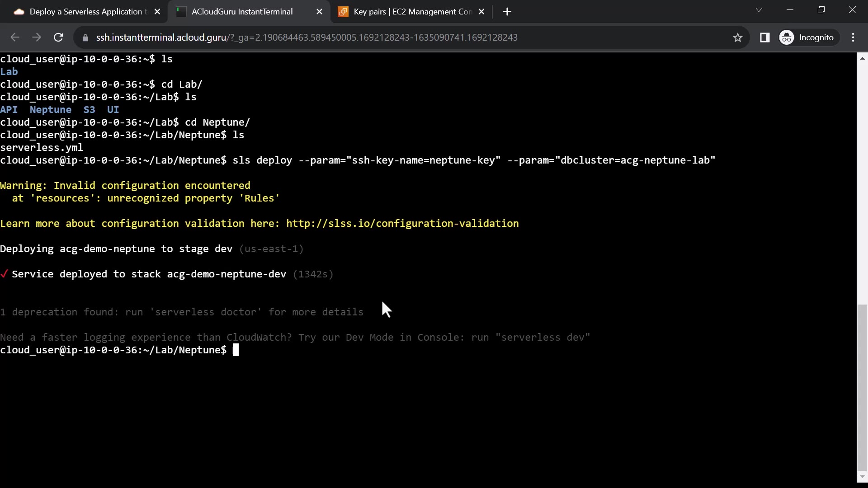
Task: Switch to Deploy a Serverless Application tab
Action: point(86,12)
